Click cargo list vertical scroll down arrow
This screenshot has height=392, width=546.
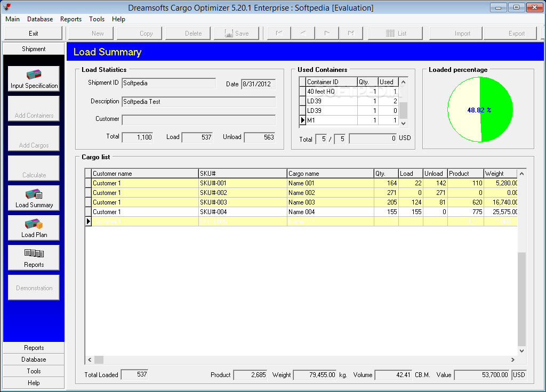pos(521,351)
